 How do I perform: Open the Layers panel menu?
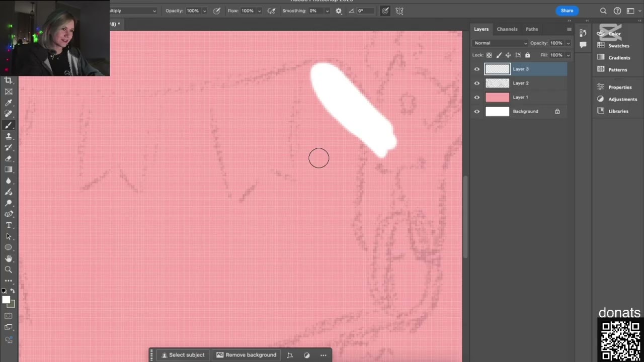tap(569, 29)
